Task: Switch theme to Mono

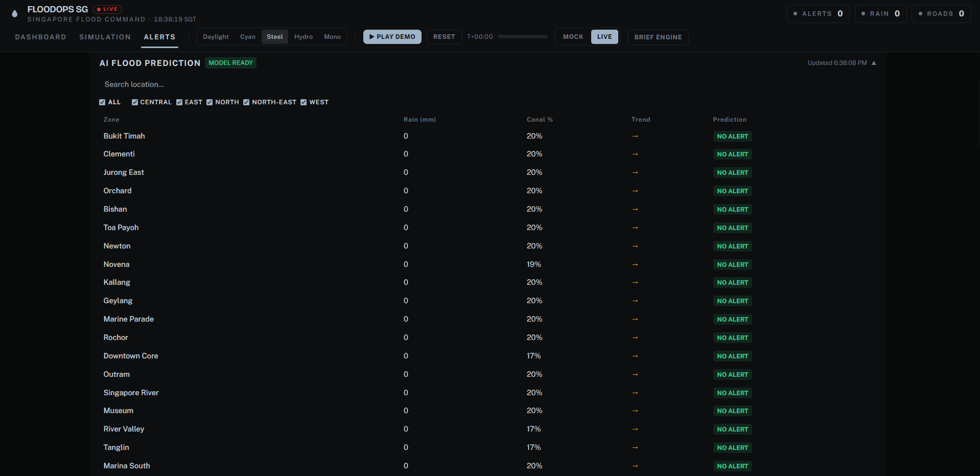Action: [332, 37]
